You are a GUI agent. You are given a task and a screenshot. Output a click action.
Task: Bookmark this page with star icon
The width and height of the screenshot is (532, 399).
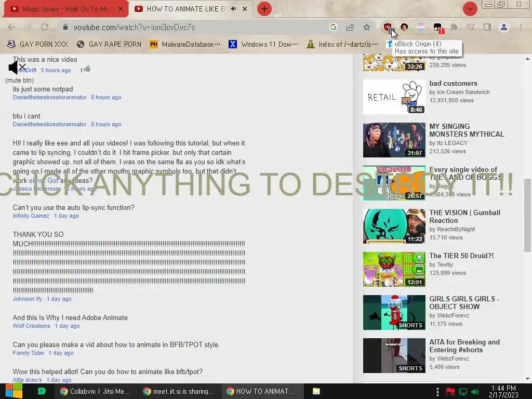pyautogui.click(x=366, y=27)
